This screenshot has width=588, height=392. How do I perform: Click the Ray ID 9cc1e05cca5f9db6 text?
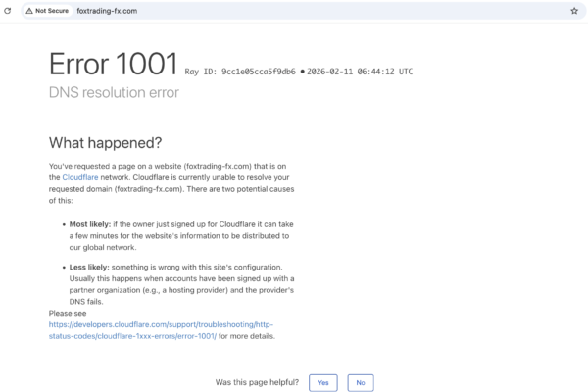click(240, 72)
